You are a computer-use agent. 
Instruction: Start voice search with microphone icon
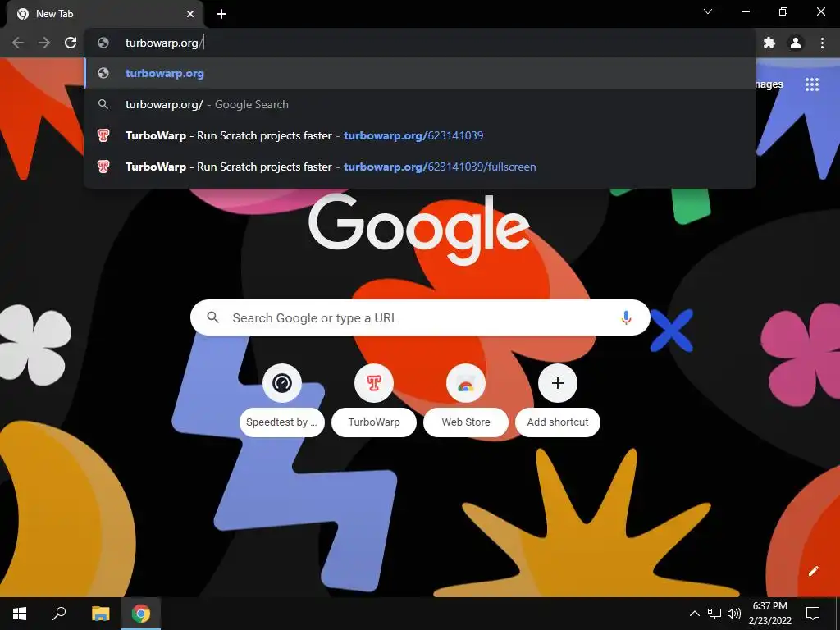pyautogui.click(x=626, y=317)
